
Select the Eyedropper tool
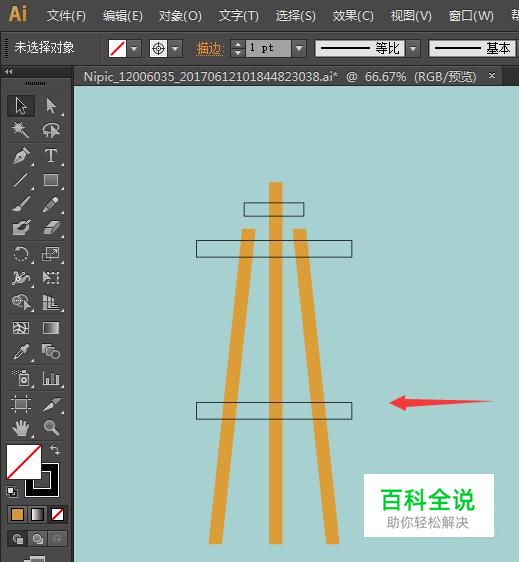tap(21, 352)
